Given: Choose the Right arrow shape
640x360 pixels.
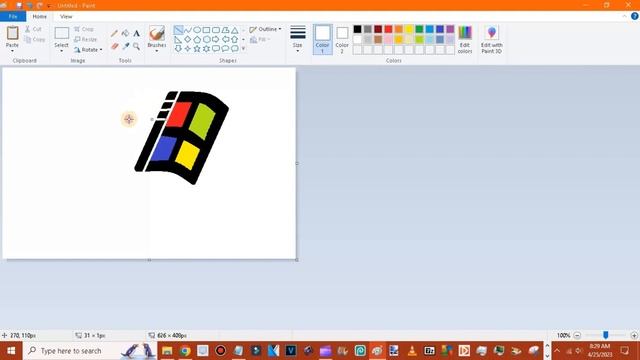Looking at the screenshot, I should [216, 40].
